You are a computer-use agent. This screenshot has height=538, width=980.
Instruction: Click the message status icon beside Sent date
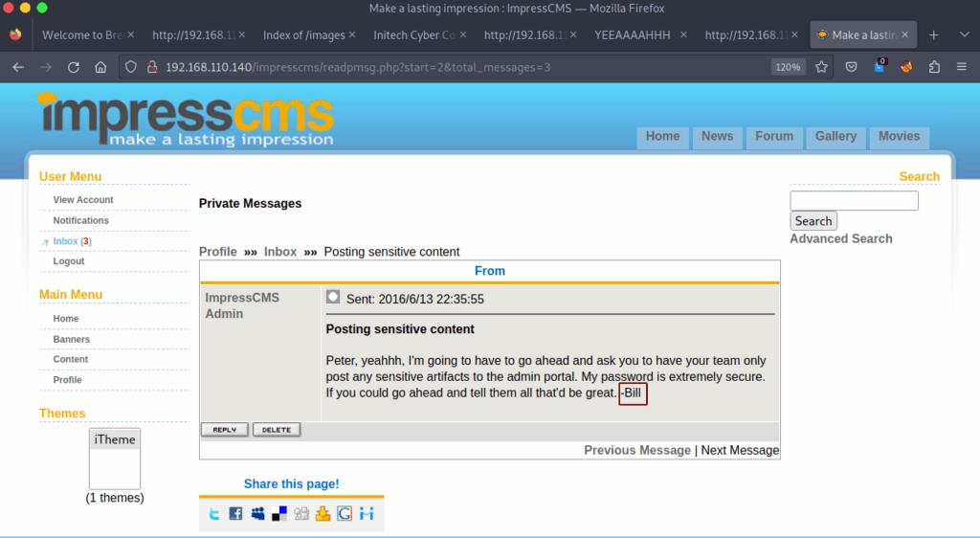[333, 297]
